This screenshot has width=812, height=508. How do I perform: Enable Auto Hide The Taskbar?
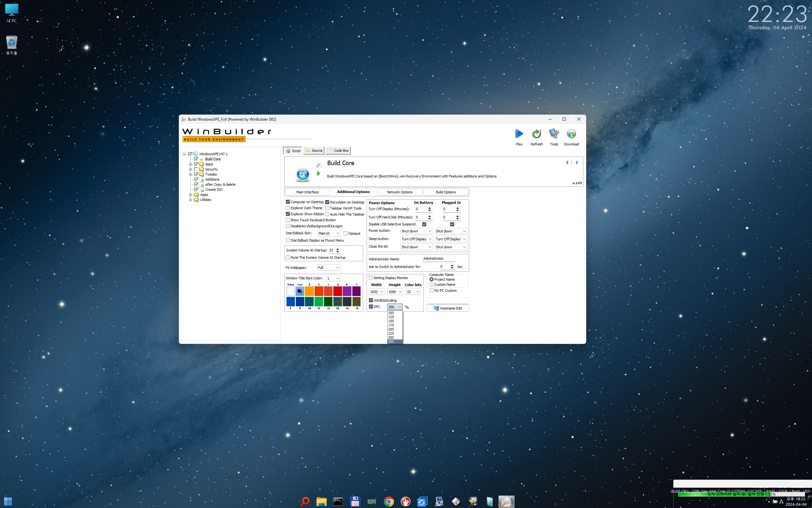coord(327,214)
